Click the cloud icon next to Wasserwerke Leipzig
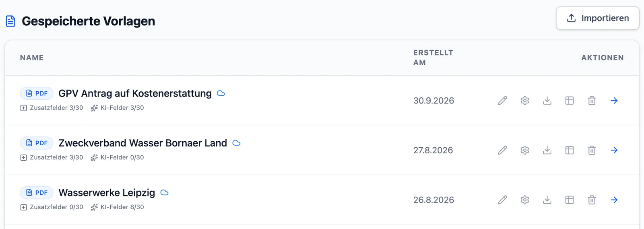This screenshot has height=229, width=644. (164, 193)
